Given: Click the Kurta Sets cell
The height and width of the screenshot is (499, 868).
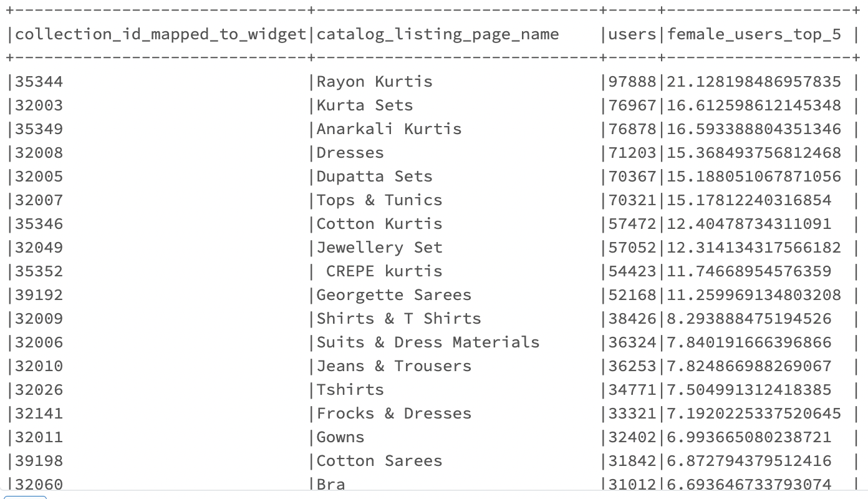Looking at the screenshot, I should coord(365,105).
